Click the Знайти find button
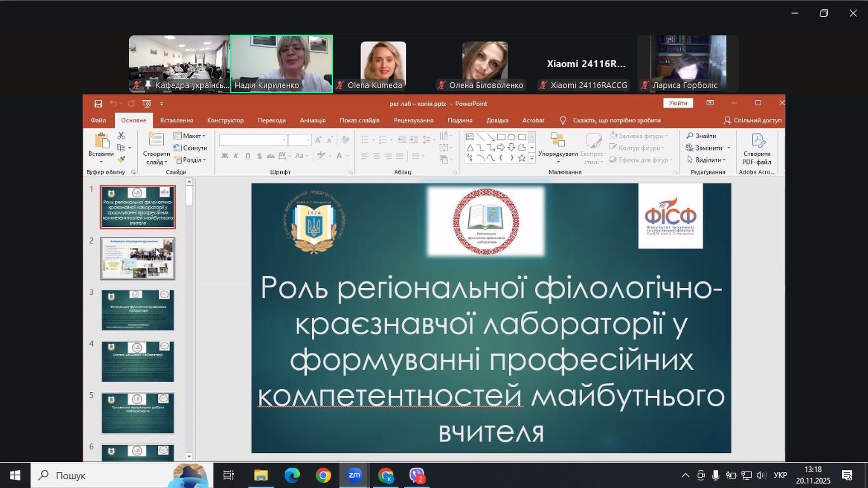Viewport: 868px width, 488px height. [x=701, y=136]
